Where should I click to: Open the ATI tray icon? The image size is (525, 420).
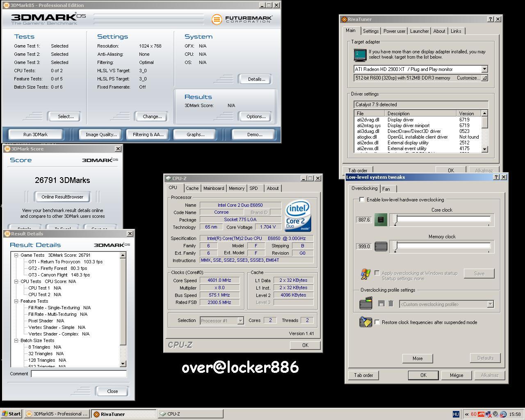coord(481,414)
